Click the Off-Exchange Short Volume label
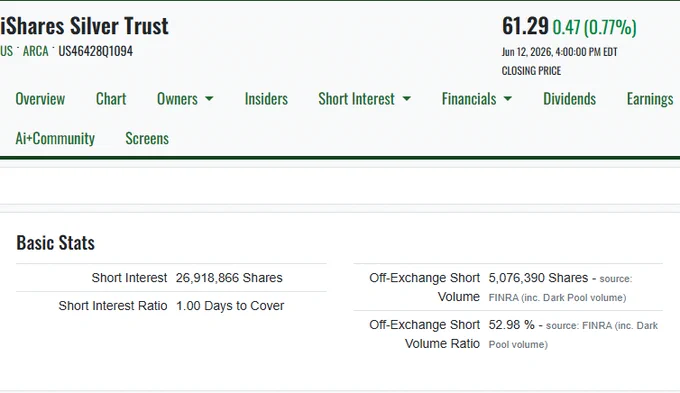 (x=425, y=287)
